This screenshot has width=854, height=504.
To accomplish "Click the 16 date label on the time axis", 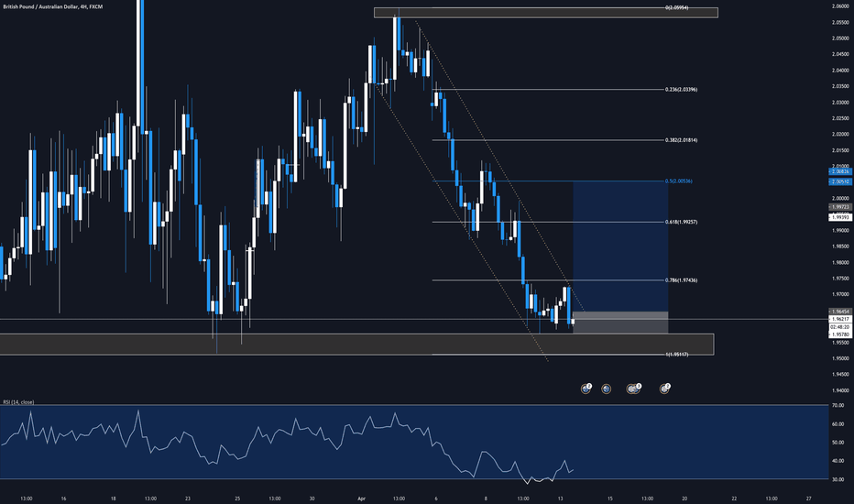I will tap(64, 498).
